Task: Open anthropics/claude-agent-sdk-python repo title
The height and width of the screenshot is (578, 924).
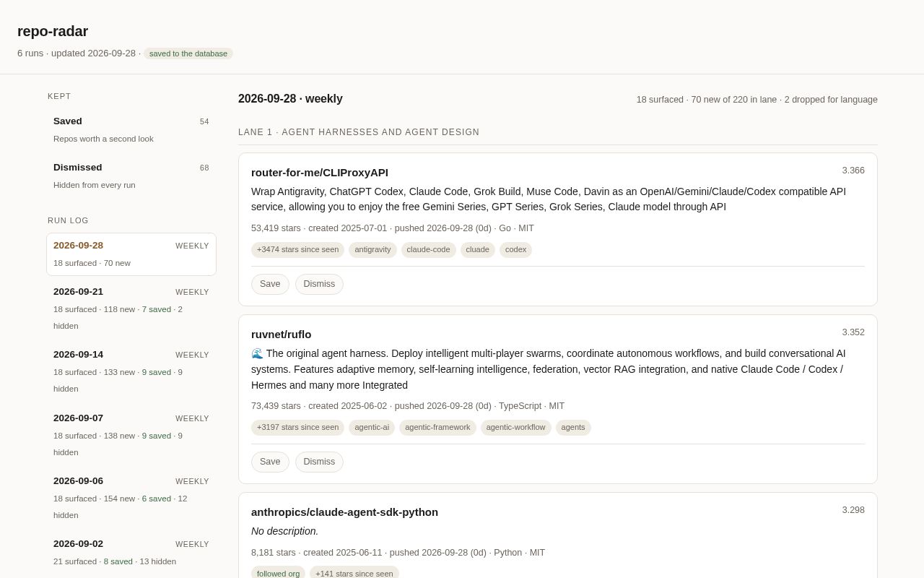Action: pyautogui.click(x=344, y=512)
